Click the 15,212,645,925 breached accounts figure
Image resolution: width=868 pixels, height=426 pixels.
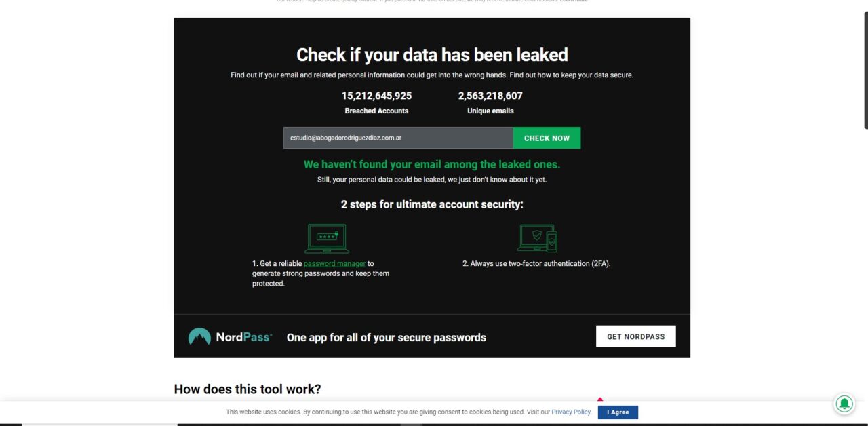click(x=376, y=96)
